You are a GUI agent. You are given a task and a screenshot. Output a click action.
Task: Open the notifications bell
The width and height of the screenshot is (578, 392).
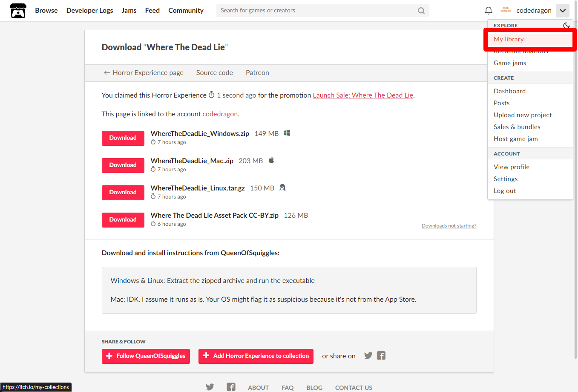pyautogui.click(x=489, y=10)
